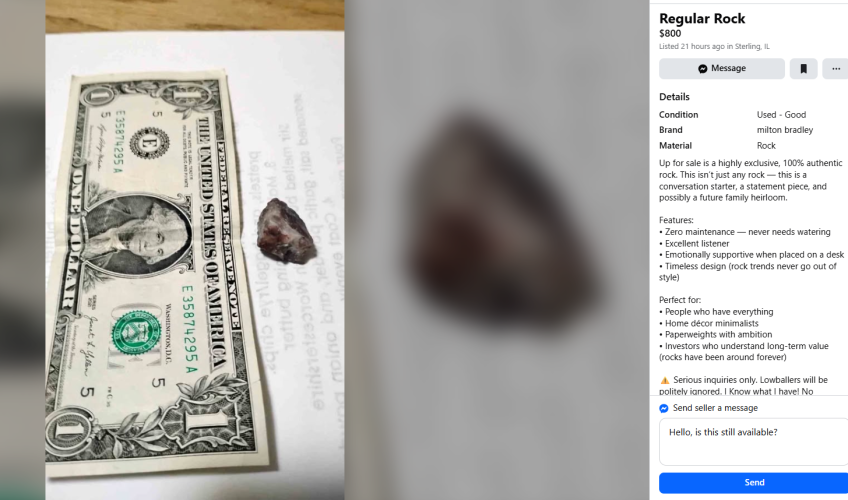Click the warning icon in description
The height and width of the screenshot is (500, 848).
coord(665,380)
